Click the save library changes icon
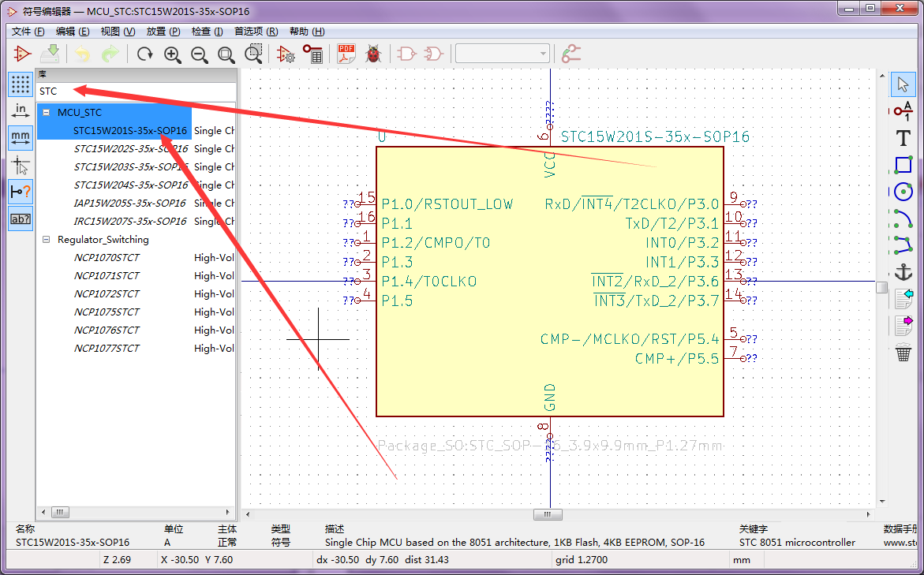The height and width of the screenshot is (575, 924). pos(50,54)
